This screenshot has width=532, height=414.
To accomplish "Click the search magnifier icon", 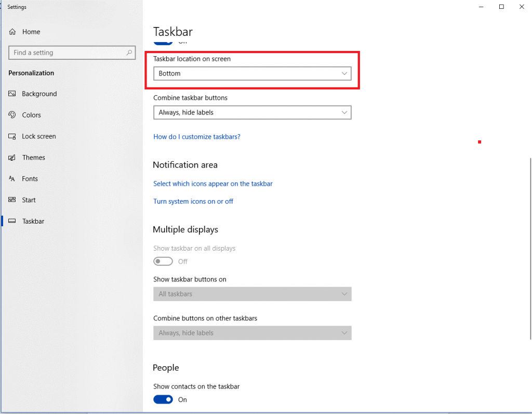I will (129, 53).
